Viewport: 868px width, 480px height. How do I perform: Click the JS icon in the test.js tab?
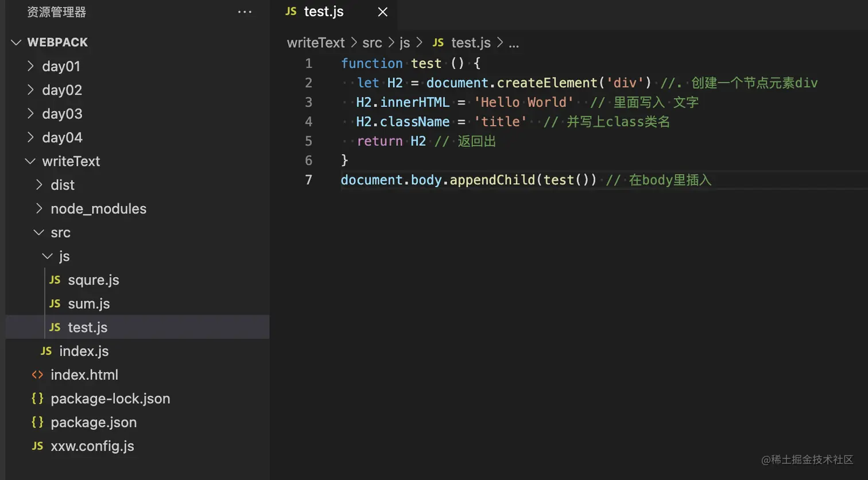click(x=291, y=11)
